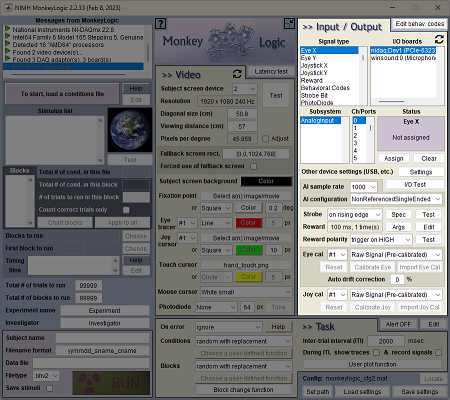Click the red Eye tracer Color swatch
Image resolution: width=450 pixels, height=400 pixels.
(248, 223)
